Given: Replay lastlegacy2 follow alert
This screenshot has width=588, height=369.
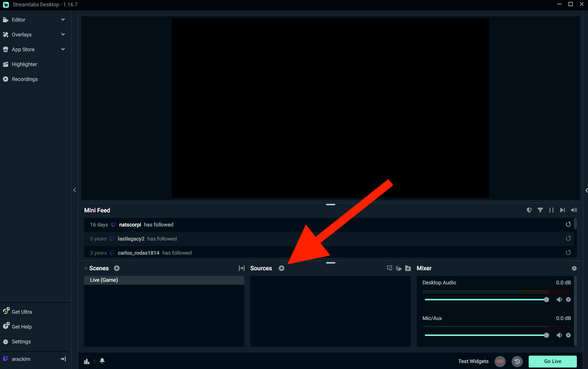Looking at the screenshot, I should click(x=568, y=238).
